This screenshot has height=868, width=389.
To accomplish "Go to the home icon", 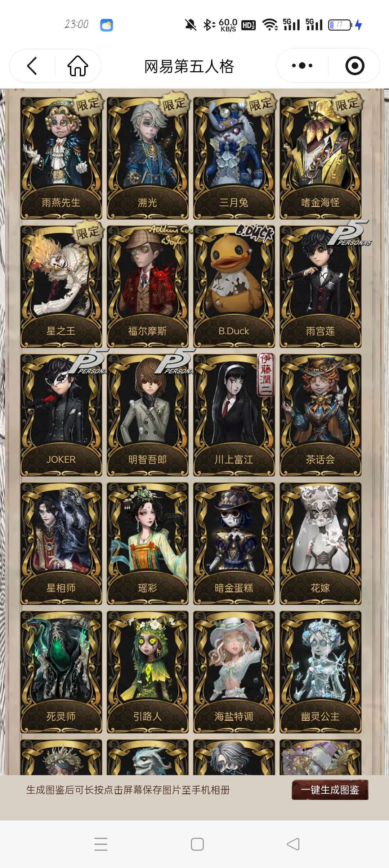I will [78, 66].
